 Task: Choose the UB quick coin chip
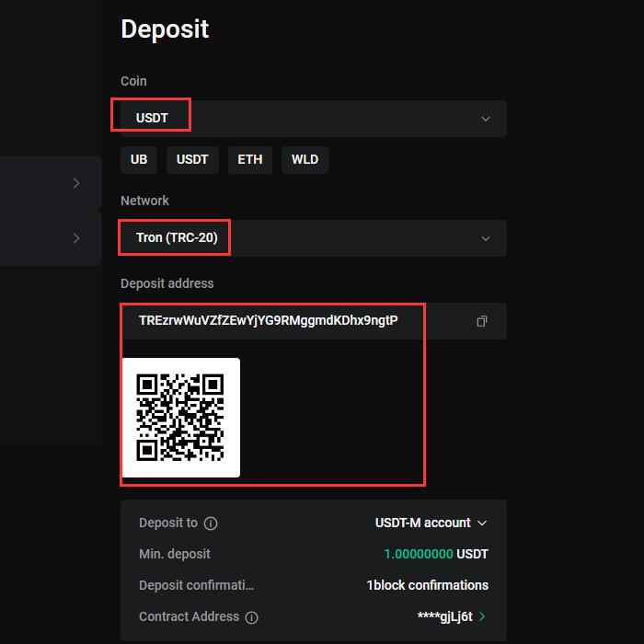point(139,160)
